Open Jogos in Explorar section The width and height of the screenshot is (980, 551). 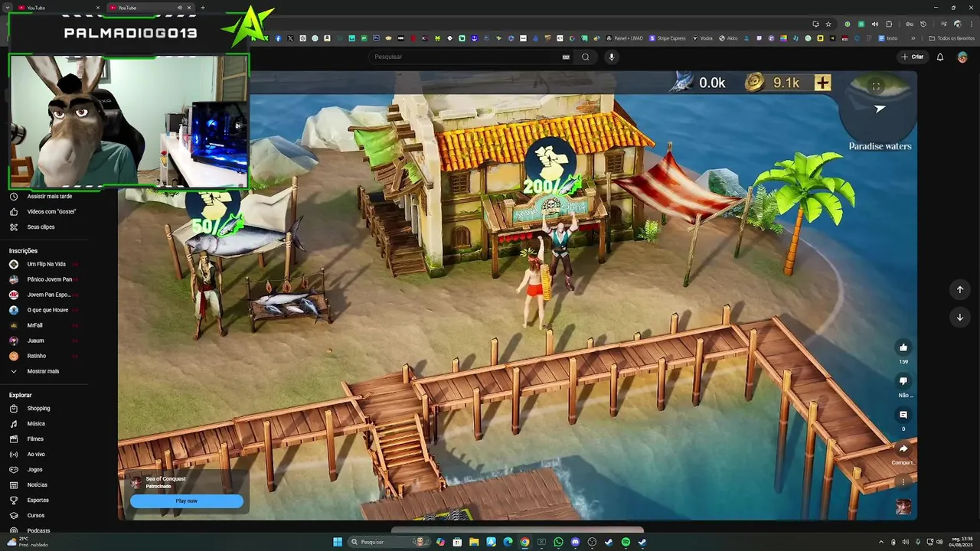pos(34,470)
